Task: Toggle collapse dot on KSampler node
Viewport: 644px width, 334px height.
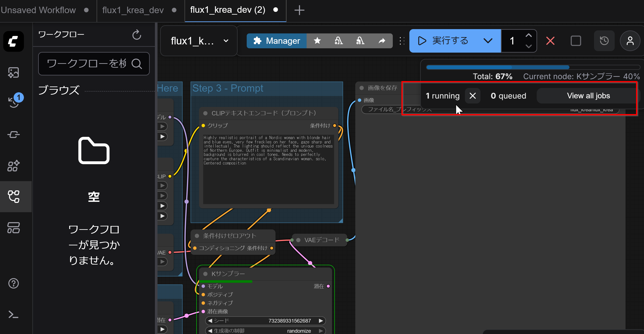Action: [206, 274]
